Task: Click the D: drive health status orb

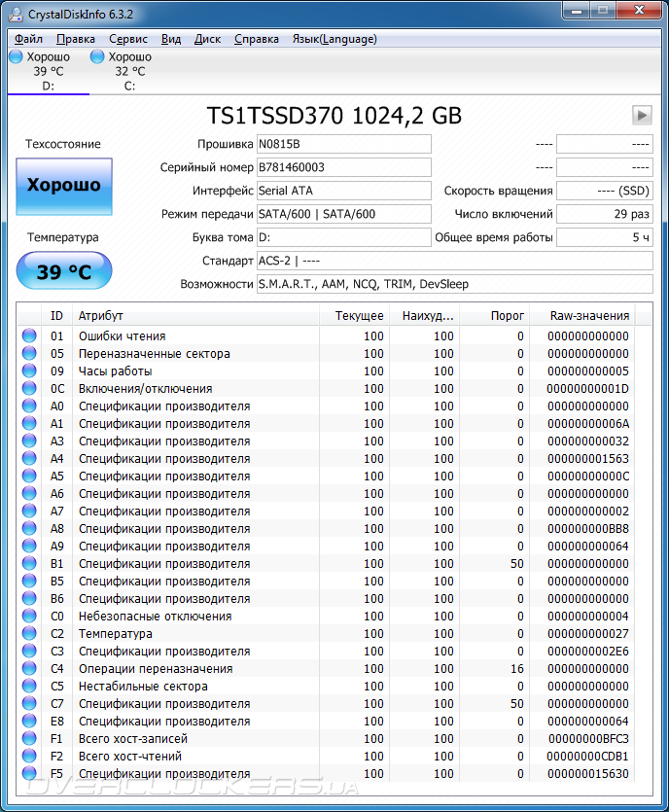Action: (16, 56)
